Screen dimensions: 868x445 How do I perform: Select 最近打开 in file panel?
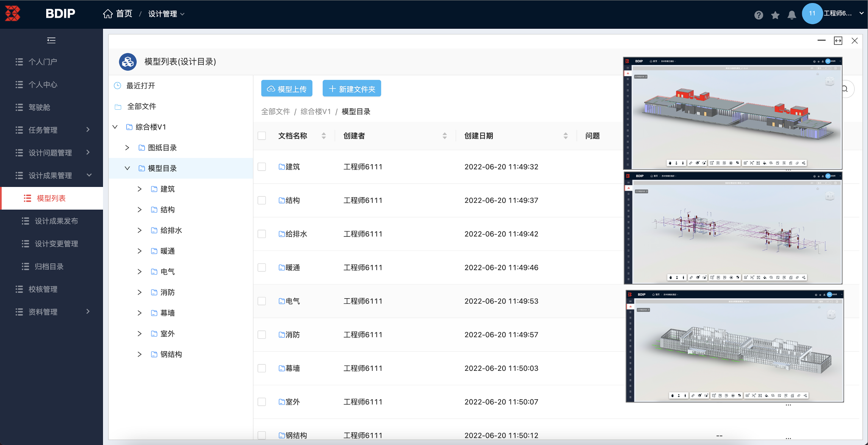(x=141, y=86)
